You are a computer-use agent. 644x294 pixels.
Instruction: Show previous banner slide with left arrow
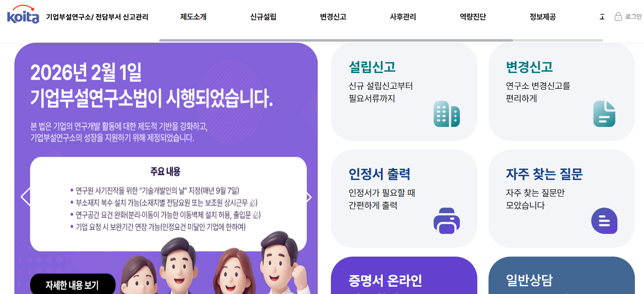click(26, 197)
